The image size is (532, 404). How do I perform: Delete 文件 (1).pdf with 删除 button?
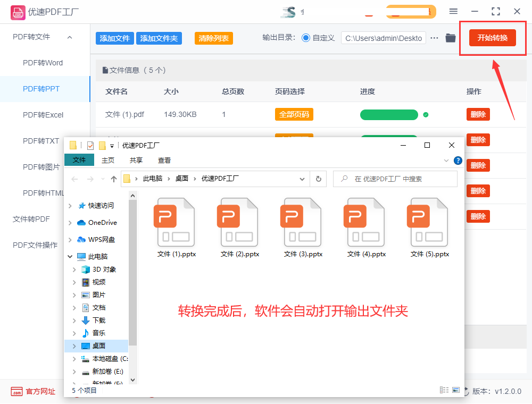pyautogui.click(x=478, y=115)
